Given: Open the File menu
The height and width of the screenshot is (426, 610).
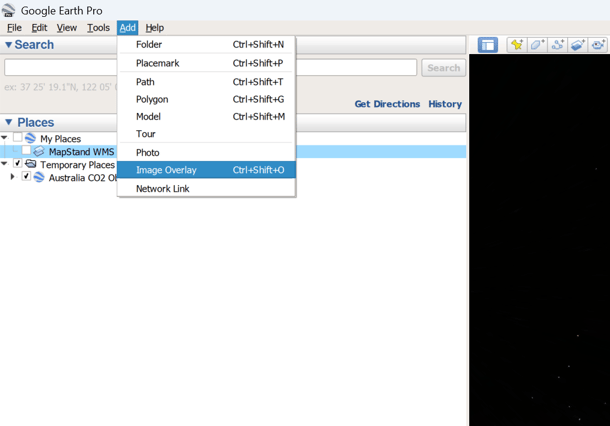Looking at the screenshot, I should point(14,28).
